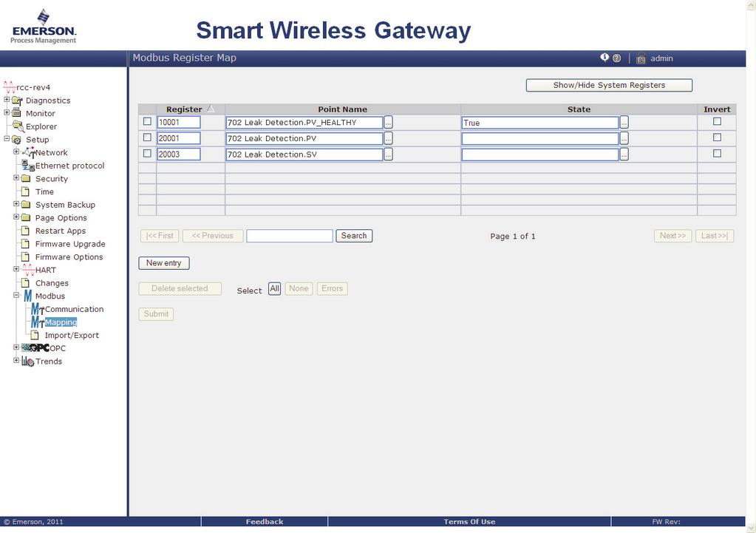The height and width of the screenshot is (533, 756).
Task: Click the OPC logo icon
Action: (x=35, y=347)
